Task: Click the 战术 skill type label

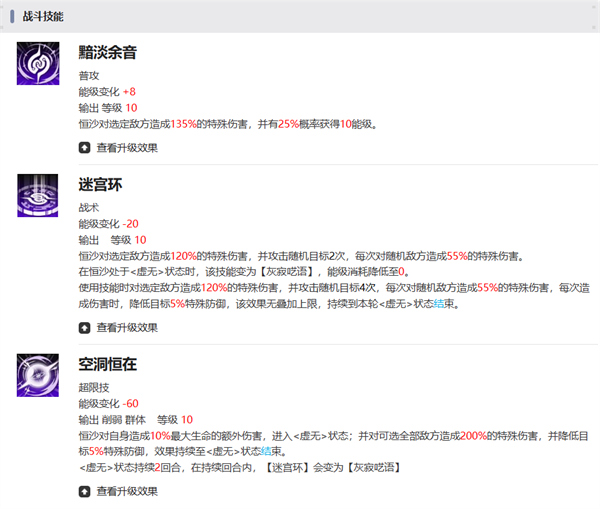Action: (x=89, y=207)
